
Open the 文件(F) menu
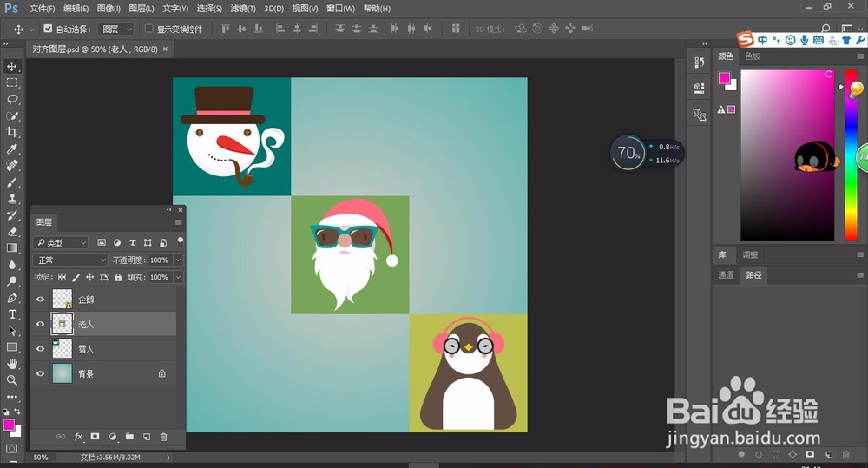point(42,9)
